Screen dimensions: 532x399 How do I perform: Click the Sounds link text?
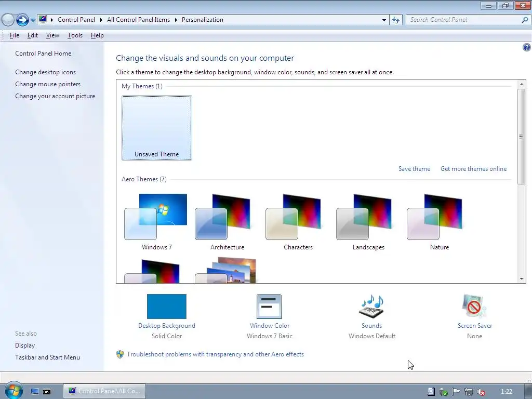coord(371,325)
